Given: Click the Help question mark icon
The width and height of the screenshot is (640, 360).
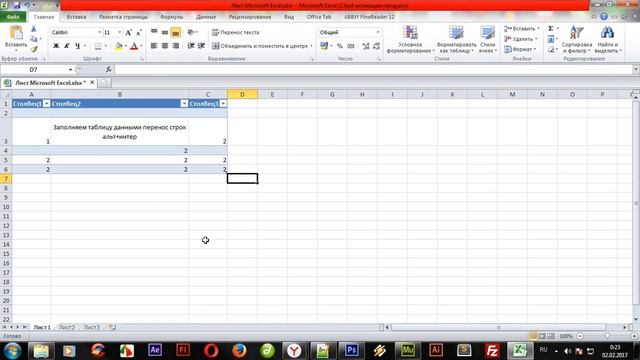Looking at the screenshot, I should pos(604,17).
